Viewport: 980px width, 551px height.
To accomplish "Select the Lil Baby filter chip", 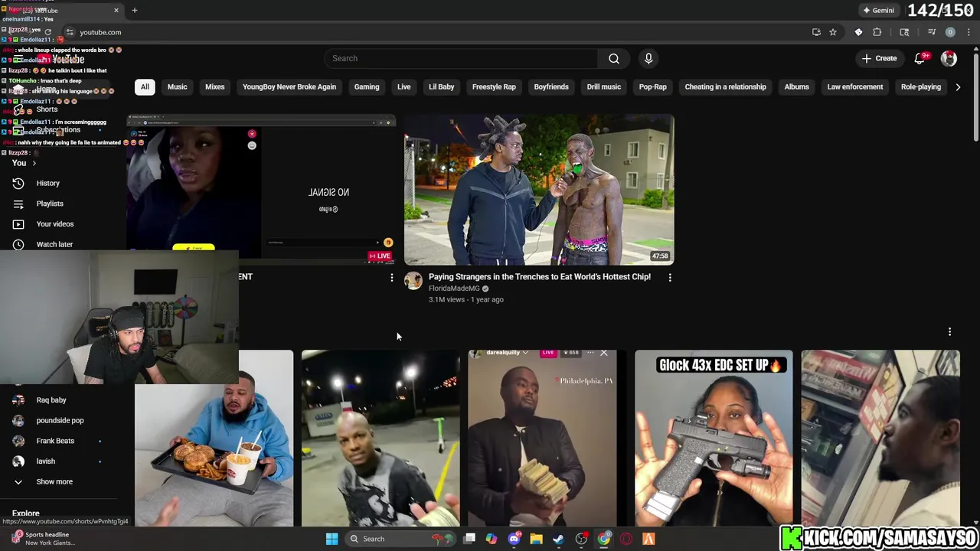I will coord(441,86).
